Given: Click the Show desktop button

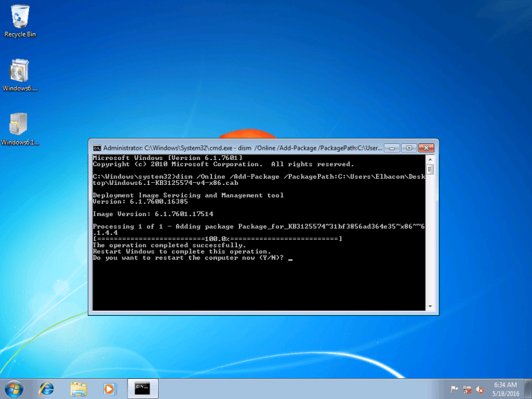Looking at the screenshot, I should 528,389.
